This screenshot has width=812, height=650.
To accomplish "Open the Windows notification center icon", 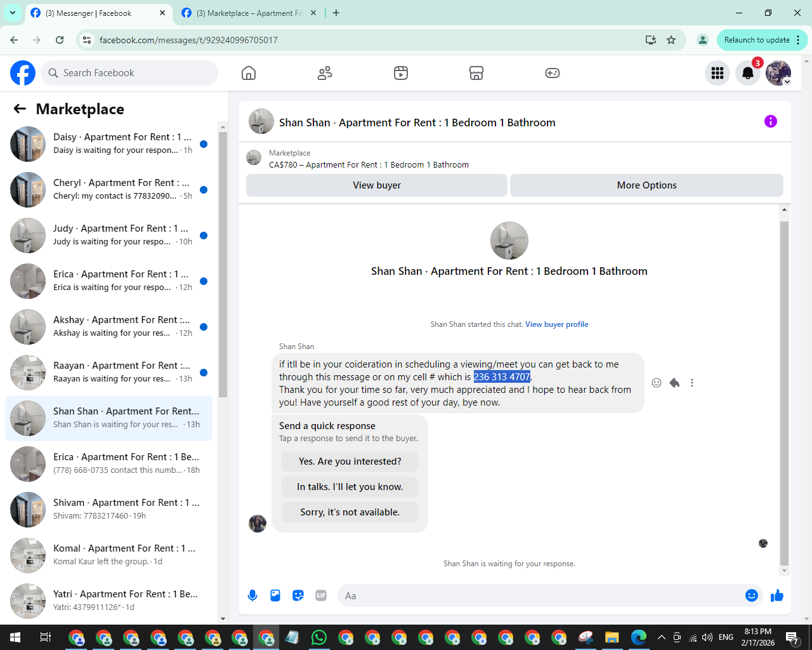I will 792,637.
